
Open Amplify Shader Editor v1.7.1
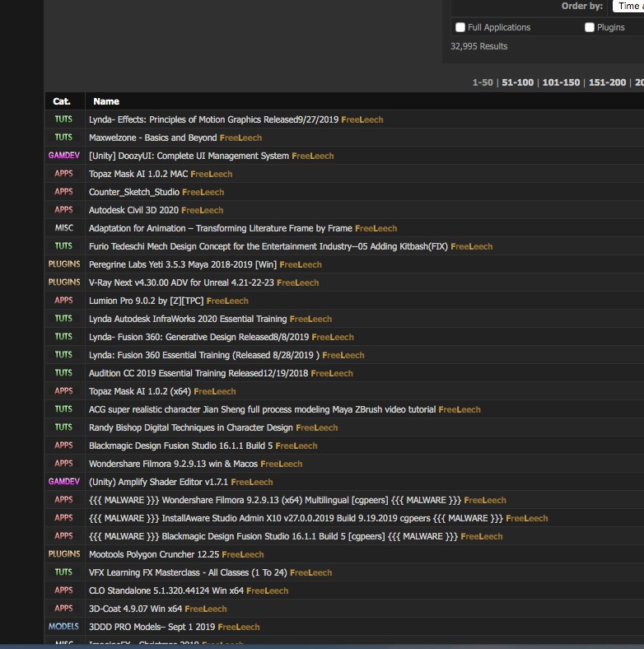[x=158, y=482]
